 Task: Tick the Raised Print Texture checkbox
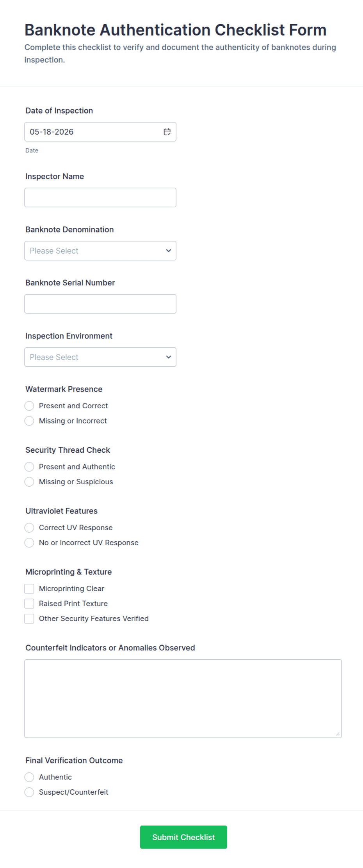(x=29, y=604)
